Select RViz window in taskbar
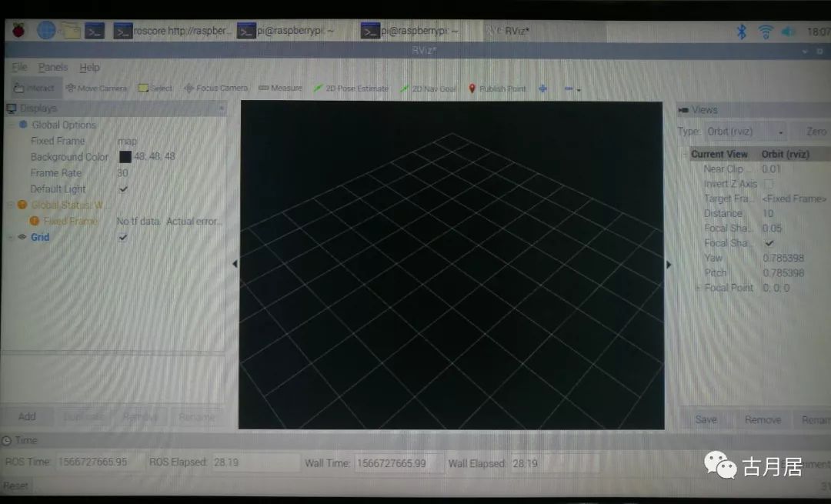Image resolution: width=831 pixels, height=504 pixels. point(543,32)
